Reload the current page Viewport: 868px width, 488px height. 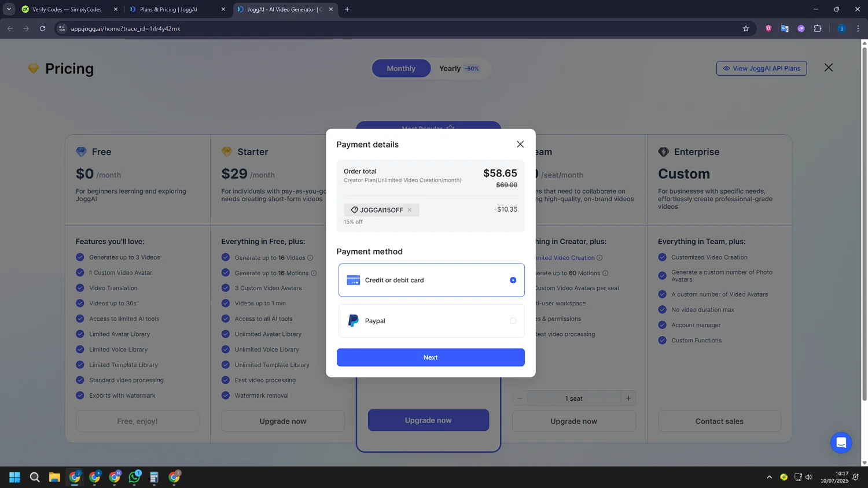click(42, 28)
